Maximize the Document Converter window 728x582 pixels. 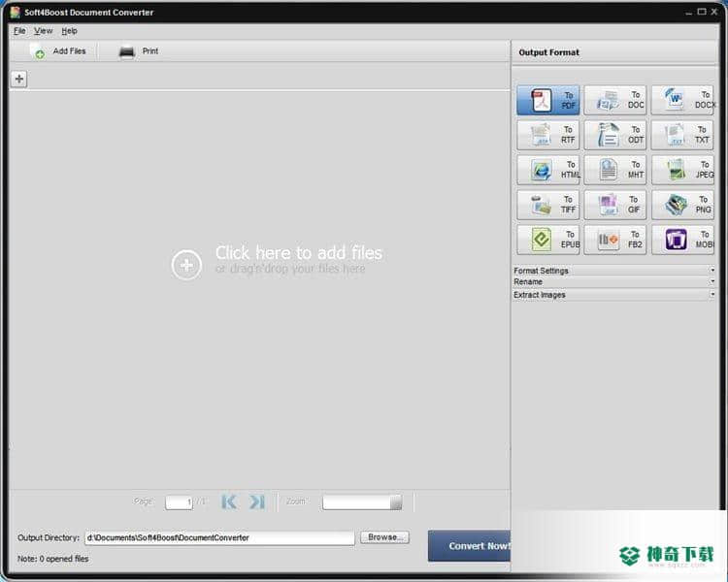702,12
